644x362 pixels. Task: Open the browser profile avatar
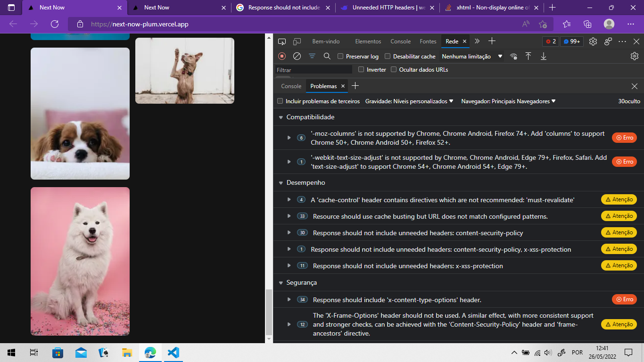click(609, 24)
